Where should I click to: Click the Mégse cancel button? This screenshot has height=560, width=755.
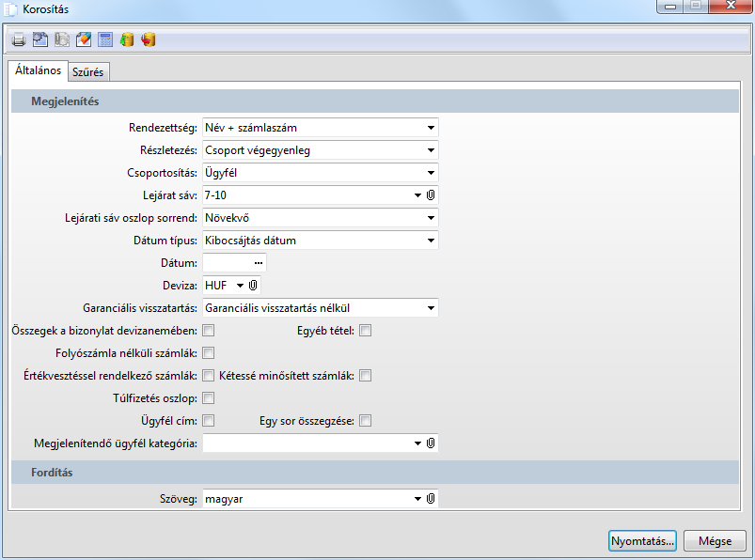pos(715,541)
